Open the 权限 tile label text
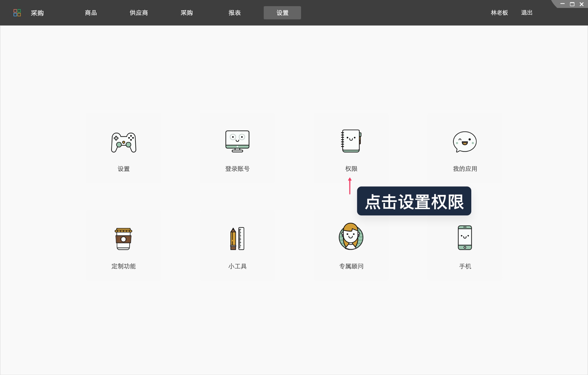 coord(352,168)
